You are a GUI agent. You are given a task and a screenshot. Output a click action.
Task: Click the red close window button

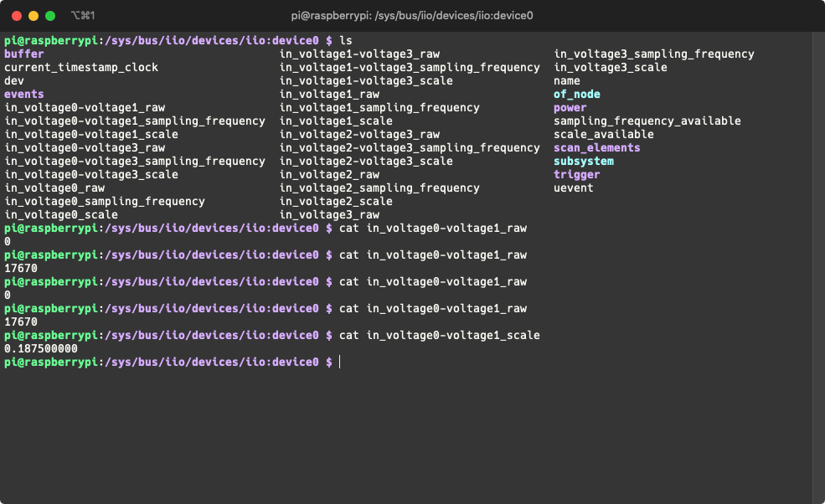17,16
